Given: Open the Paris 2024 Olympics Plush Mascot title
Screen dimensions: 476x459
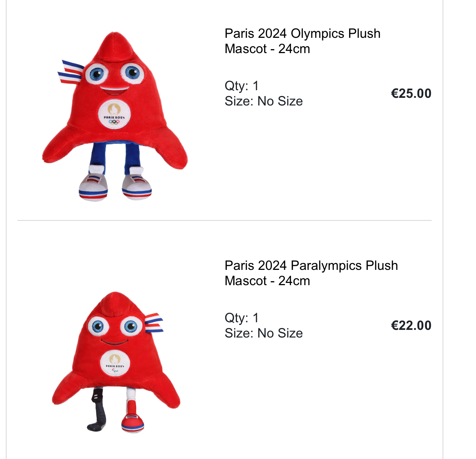Looking at the screenshot, I should tap(302, 41).
